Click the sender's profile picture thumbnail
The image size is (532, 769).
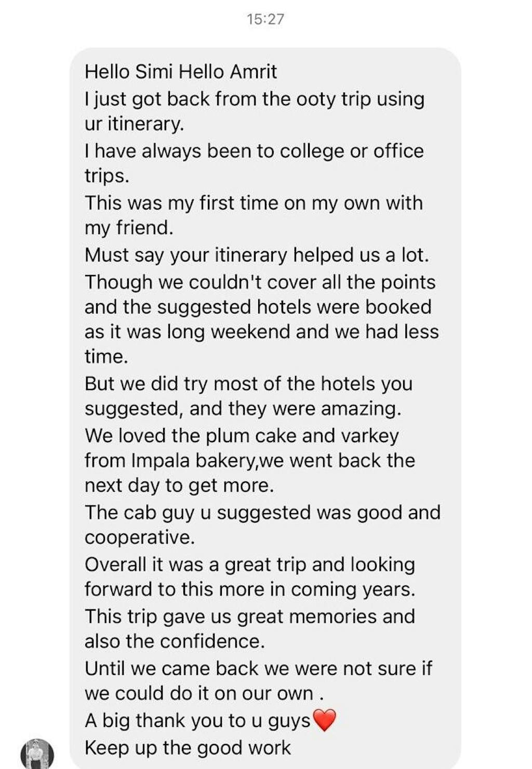coord(37,753)
